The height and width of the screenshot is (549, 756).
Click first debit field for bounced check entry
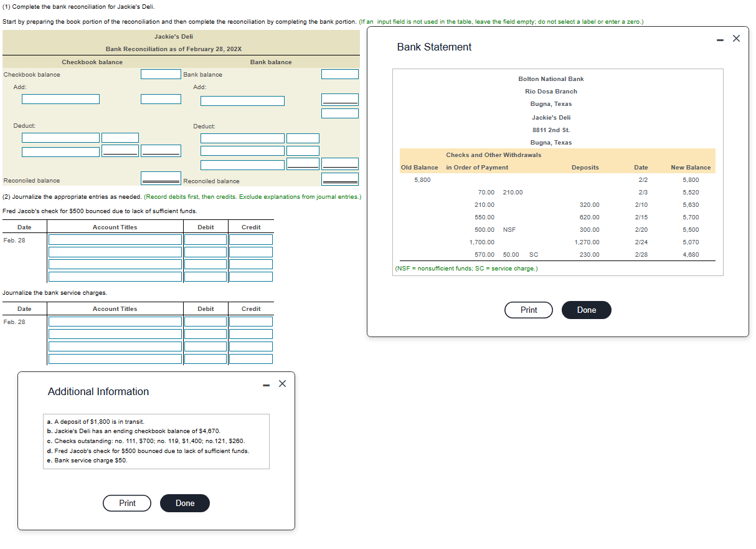(206, 239)
